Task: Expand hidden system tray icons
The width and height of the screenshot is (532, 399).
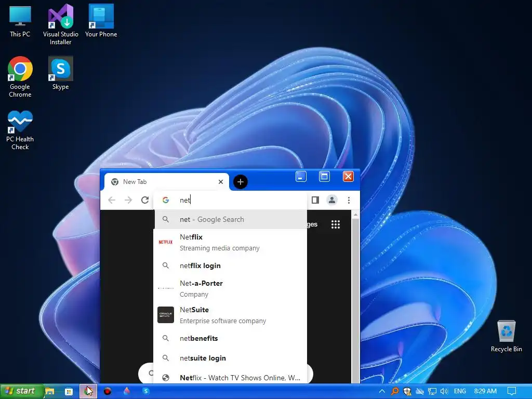Action: coord(382,391)
